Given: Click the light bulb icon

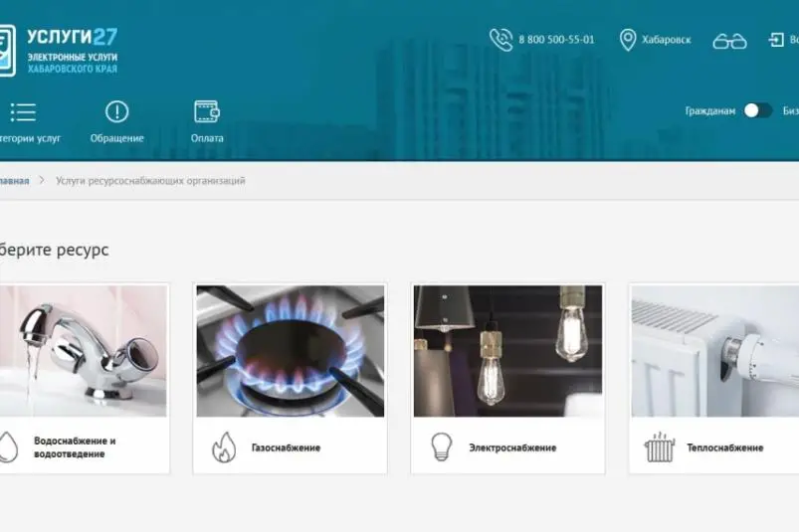Looking at the screenshot, I should coord(441,446).
